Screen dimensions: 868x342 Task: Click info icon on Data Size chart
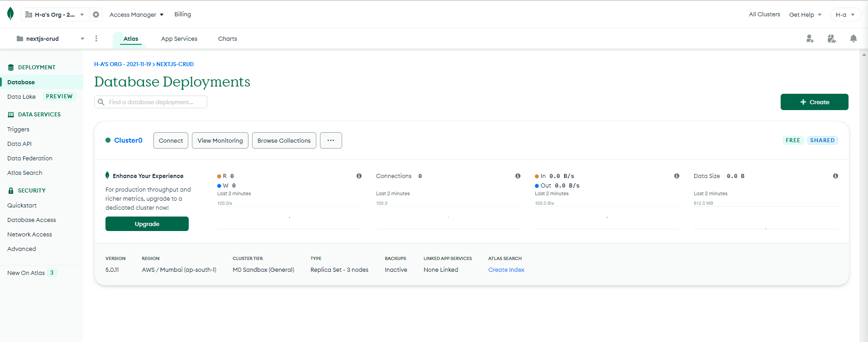click(x=835, y=176)
